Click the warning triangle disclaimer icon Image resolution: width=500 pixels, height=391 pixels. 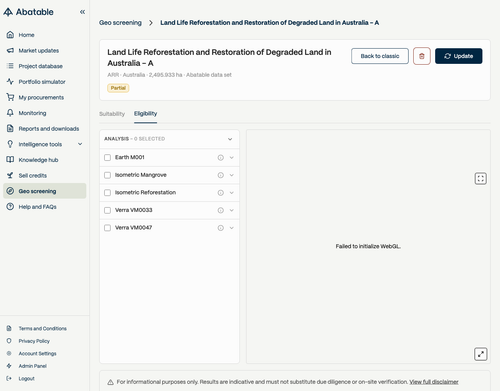pyautogui.click(x=110, y=382)
